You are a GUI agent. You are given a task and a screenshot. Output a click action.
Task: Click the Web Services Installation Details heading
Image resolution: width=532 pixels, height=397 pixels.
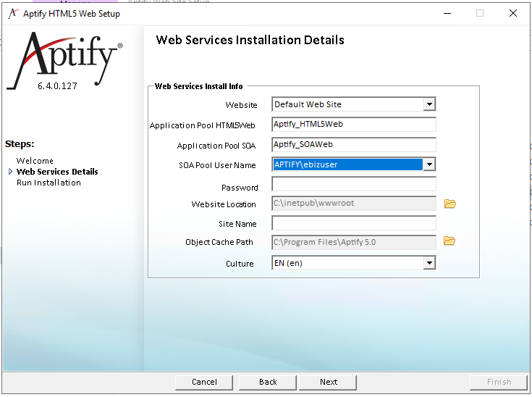(x=250, y=40)
